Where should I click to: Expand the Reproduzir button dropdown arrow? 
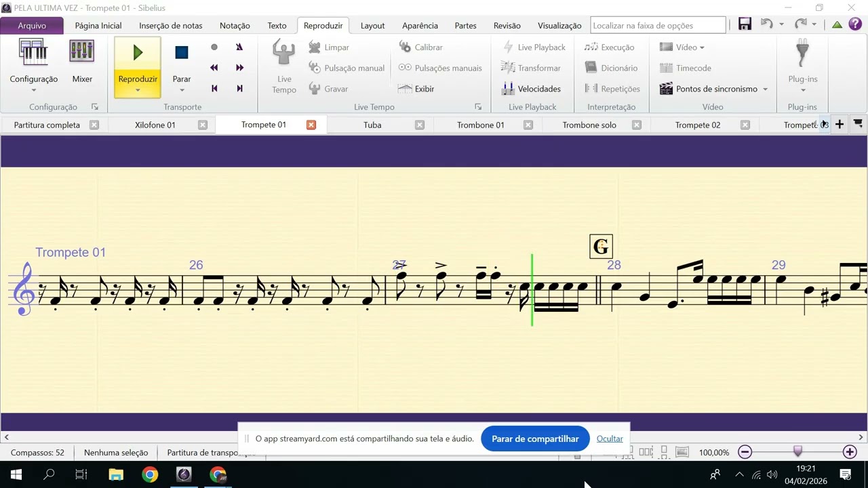coord(138,90)
